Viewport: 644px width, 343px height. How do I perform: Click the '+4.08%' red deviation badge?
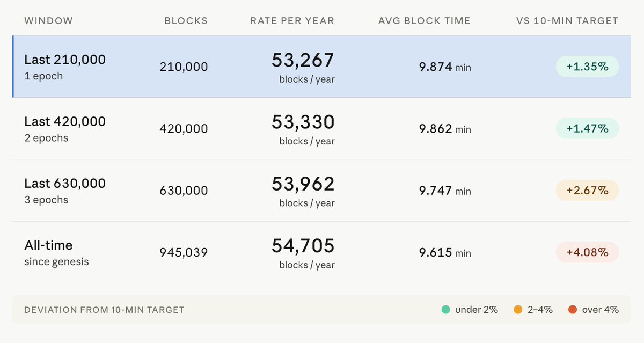point(587,252)
